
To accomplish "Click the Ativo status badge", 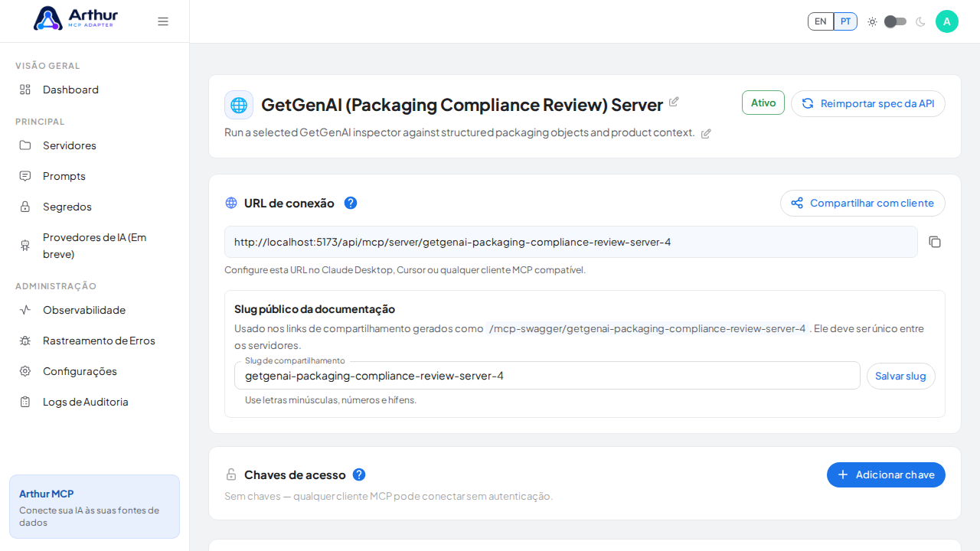I will 763,103.
